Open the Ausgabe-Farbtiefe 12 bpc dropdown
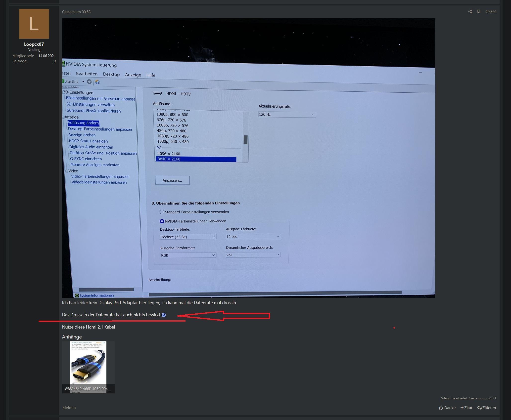The image size is (511, 420). click(253, 237)
